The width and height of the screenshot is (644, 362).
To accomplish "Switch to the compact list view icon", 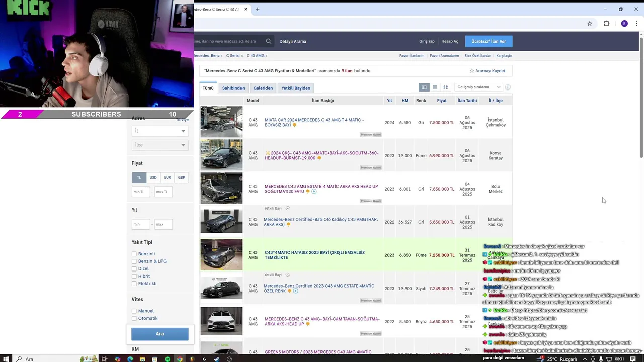I will (435, 87).
